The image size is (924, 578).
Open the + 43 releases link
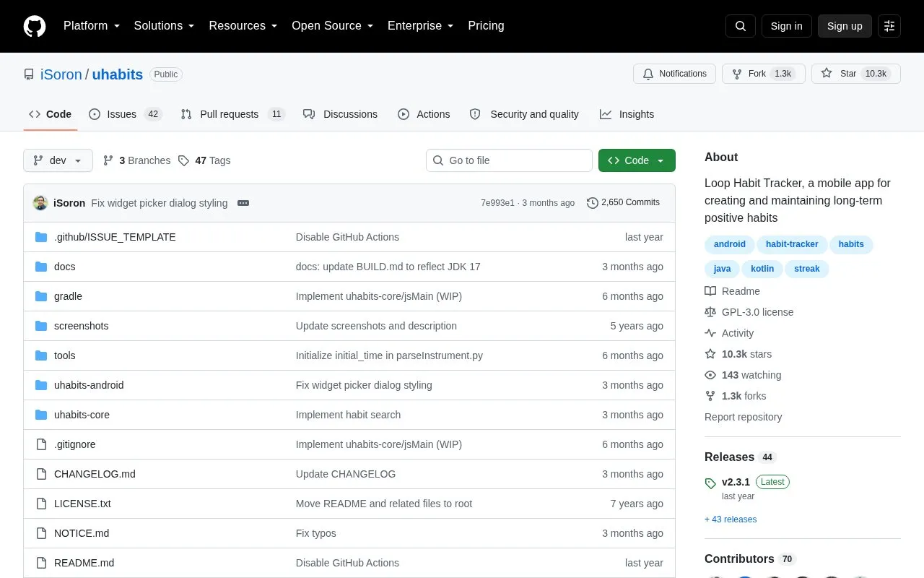tap(731, 519)
